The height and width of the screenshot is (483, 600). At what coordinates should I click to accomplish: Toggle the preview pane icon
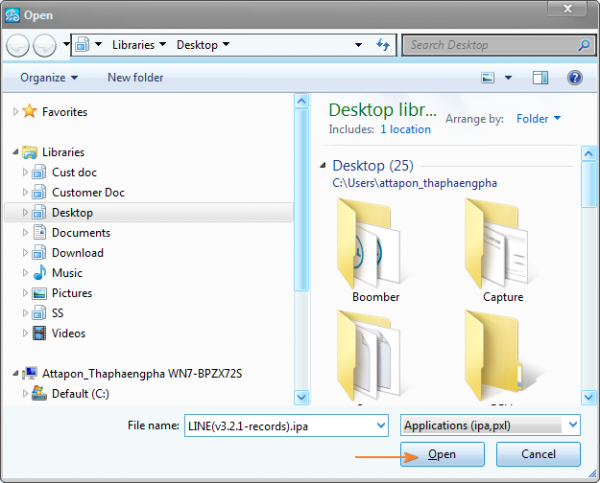(540, 77)
